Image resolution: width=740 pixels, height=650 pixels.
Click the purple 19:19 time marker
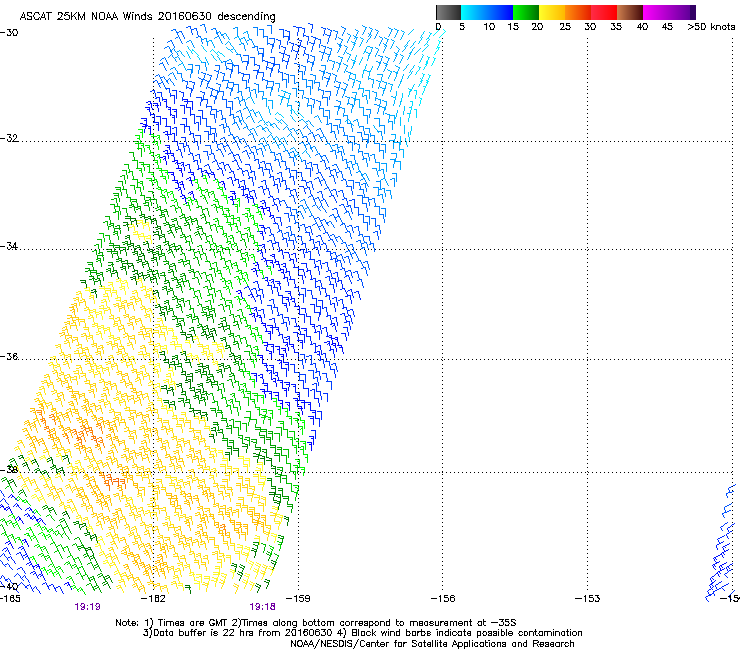[x=87, y=607]
